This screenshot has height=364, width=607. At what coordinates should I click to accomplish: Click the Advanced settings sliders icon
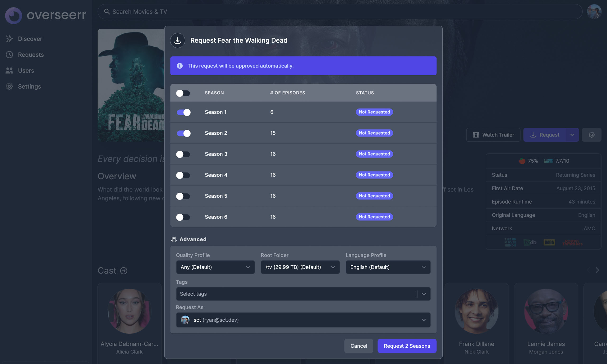(174, 239)
